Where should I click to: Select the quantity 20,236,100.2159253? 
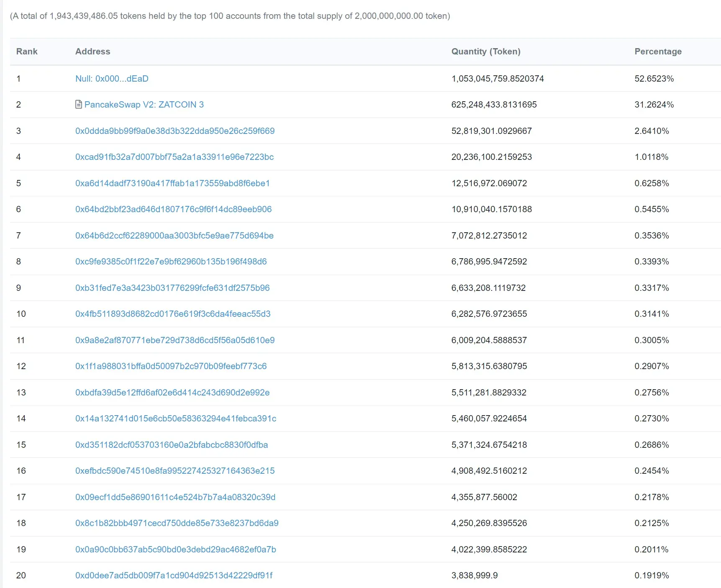pyautogui.click(x=492, y=157)
